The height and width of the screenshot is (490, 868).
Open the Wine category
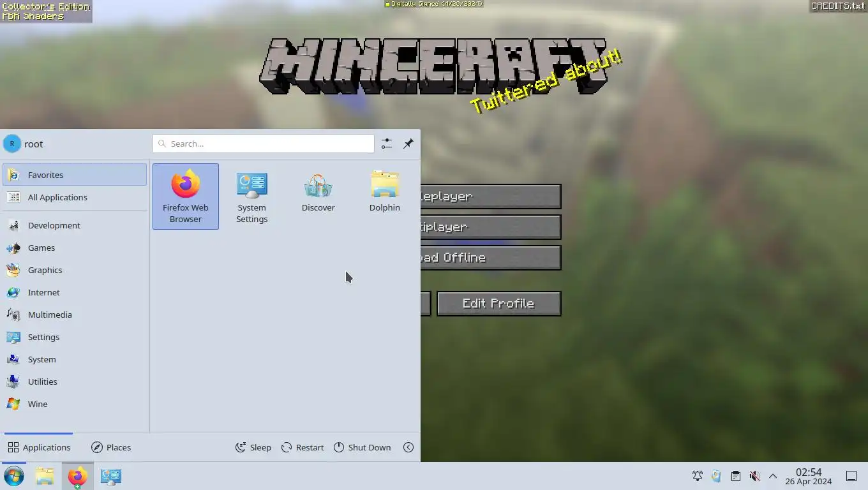75,404
